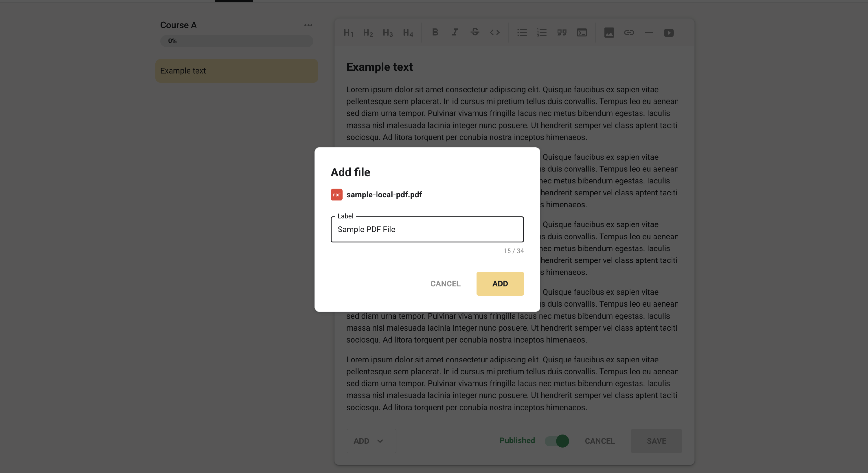Image resolution: width=868 pixels, height=473 pixels.
Task: Open the ADD dropdown in editor footer
Action: (371, 441)
